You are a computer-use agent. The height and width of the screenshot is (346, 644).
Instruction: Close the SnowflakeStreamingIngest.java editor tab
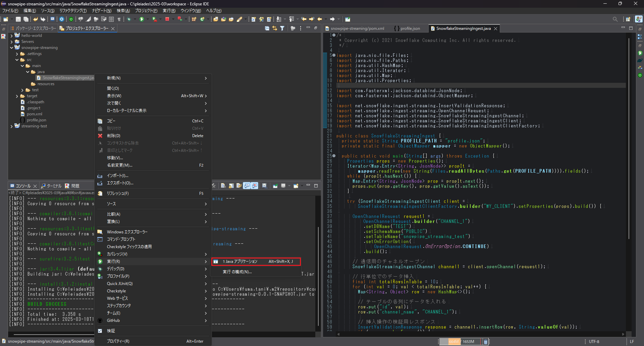pyautogui.click(x=495, y=29)
